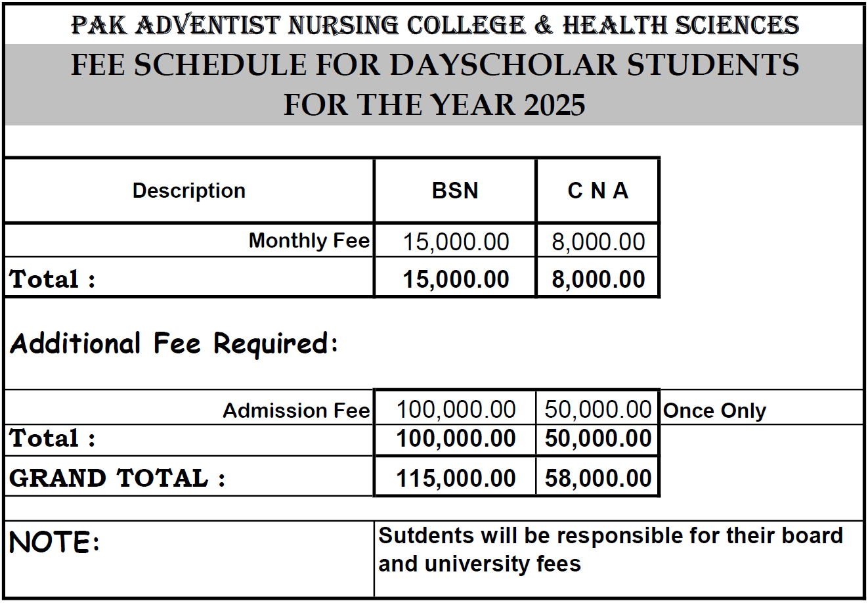Click the Admission Fee label cell
Viewport: 868px width, 603px height.
(189, 410)
